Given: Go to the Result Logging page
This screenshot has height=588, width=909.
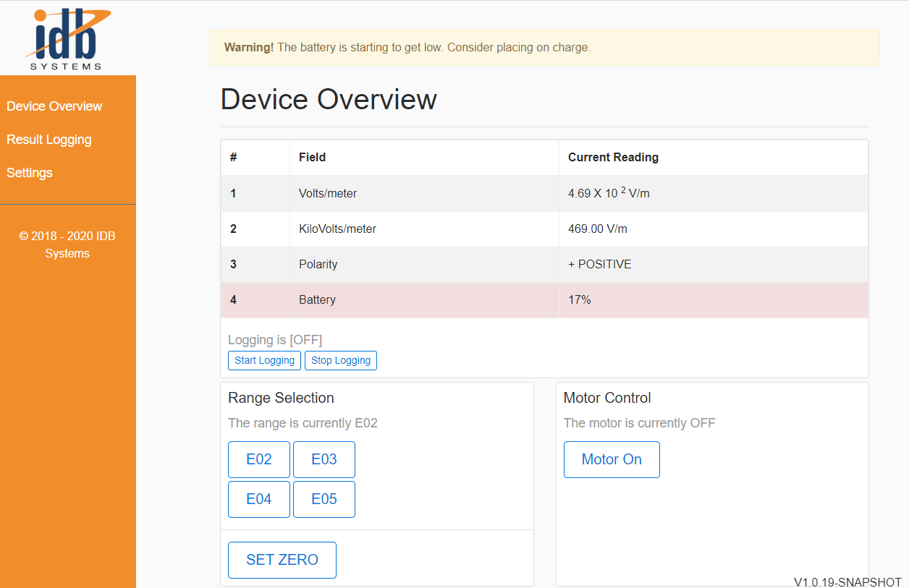Looking at the screenshot, I should click(49, 140).
